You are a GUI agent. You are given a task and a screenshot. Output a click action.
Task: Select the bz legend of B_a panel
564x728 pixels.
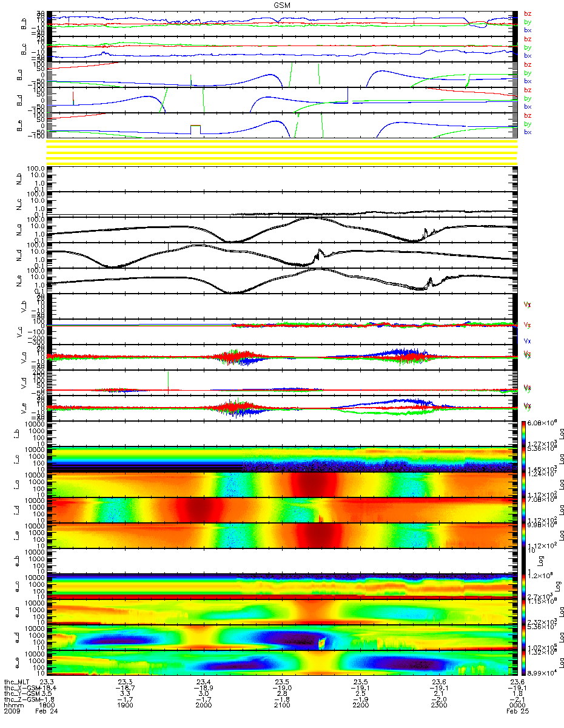click(x=528, y=64)
